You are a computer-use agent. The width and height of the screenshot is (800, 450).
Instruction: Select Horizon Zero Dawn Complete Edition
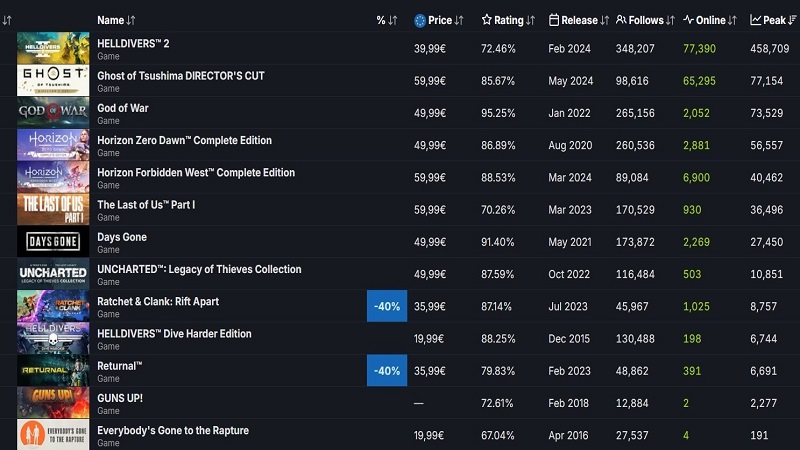(x=184, y=140)
